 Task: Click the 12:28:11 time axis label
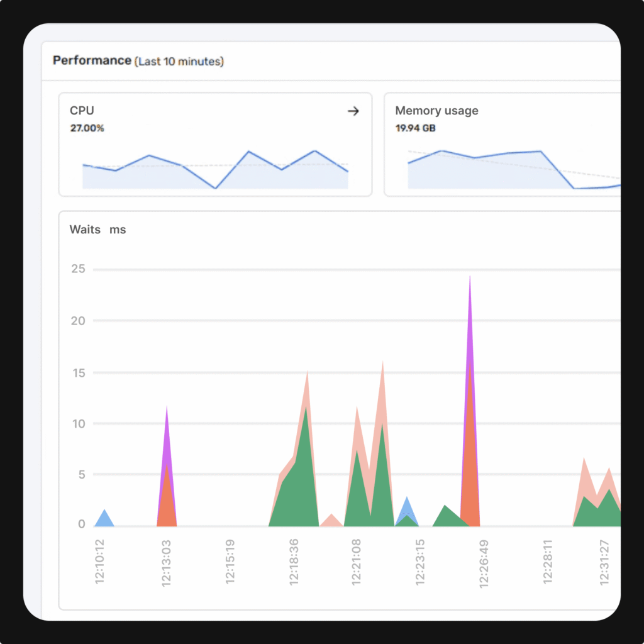pos(548,562)
